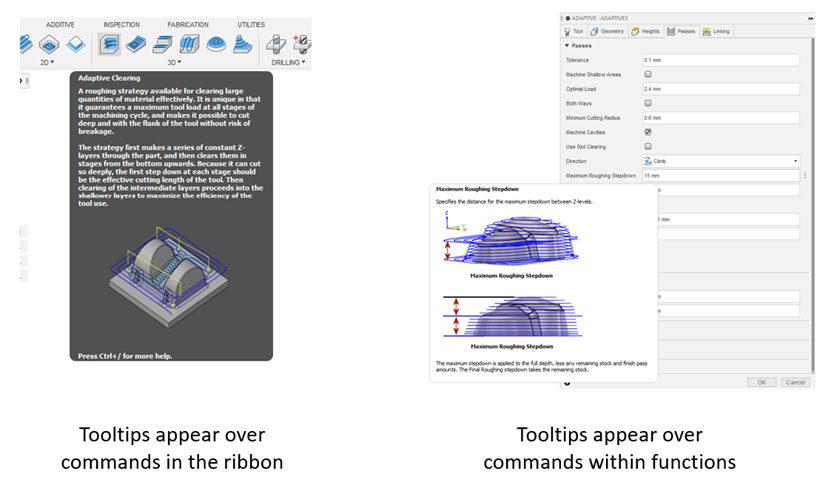Click the Optimal Load input field
Viewport: 831px width, 494px height.
(x=721, y=89)
